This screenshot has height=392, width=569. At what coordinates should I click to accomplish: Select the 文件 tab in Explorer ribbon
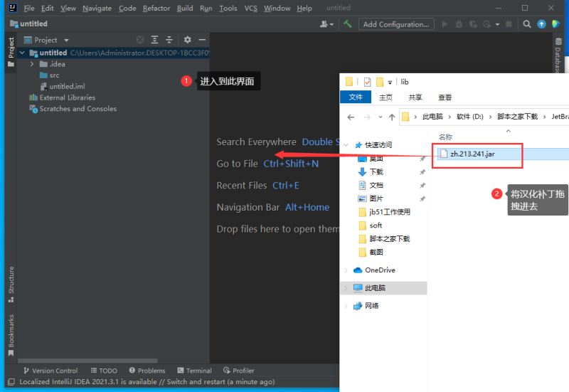click(356, 97)
